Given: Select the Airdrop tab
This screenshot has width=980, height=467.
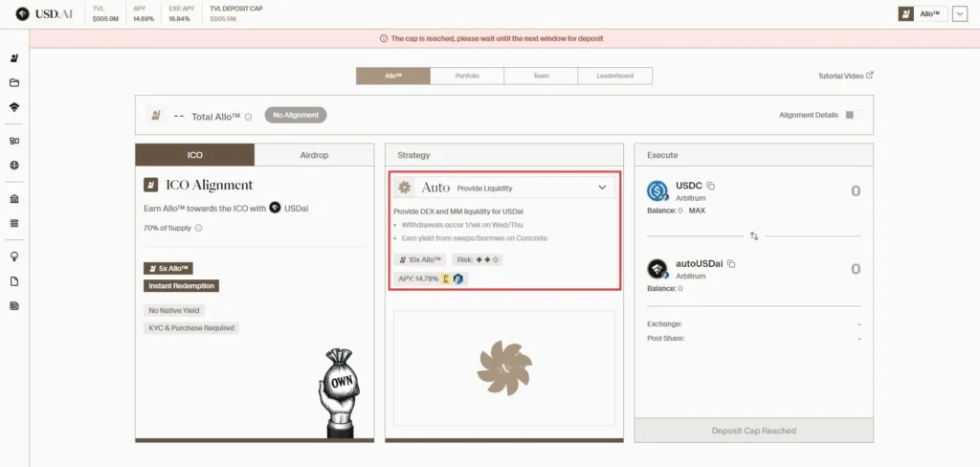Looking at the screenshot, I should (314, 155).
